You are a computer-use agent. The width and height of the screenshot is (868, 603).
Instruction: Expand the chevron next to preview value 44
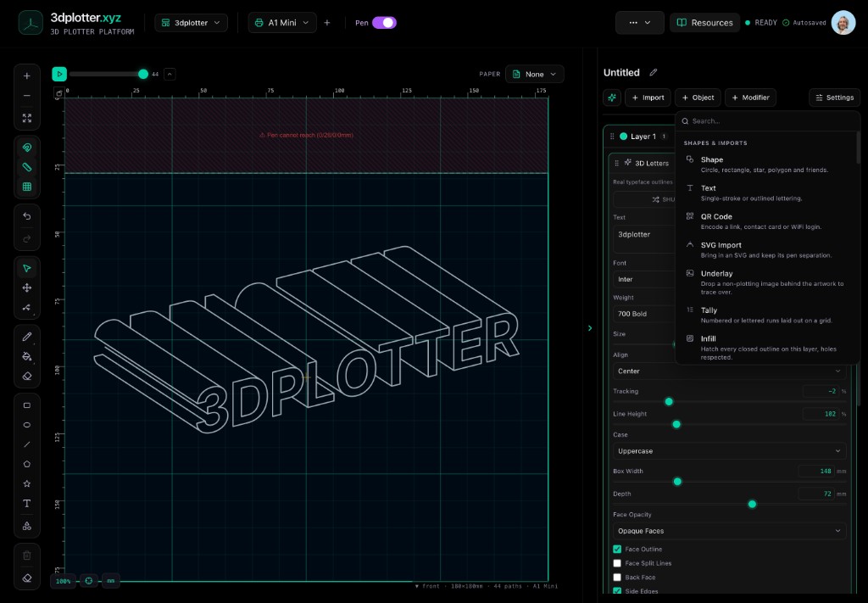point(170,74)
